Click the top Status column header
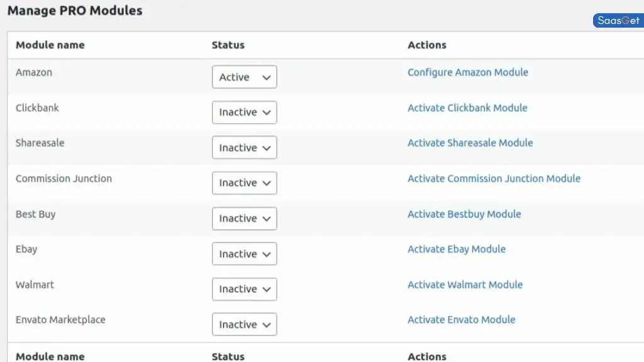644x362 pixels. (x=228, y=45)
